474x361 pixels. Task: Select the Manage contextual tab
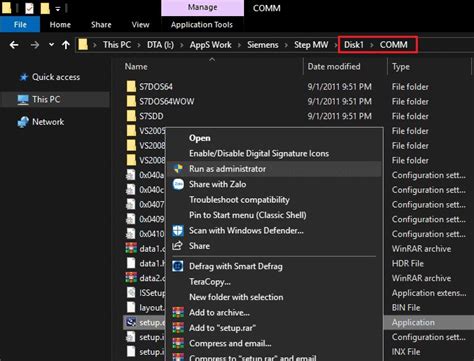(202, 7)
